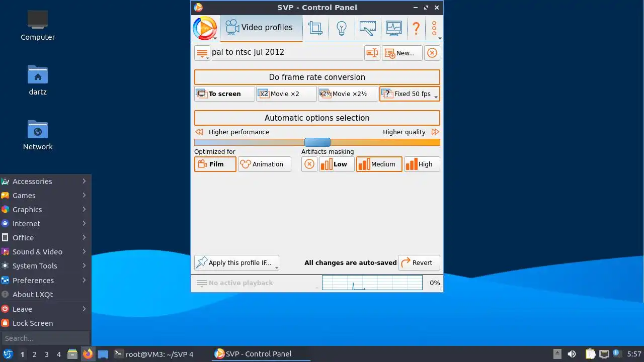Image resolution: width=644 pixels, height=362 pixels.
Task: Open the performance monitor screen icon
Action: [x=393, y=28]
